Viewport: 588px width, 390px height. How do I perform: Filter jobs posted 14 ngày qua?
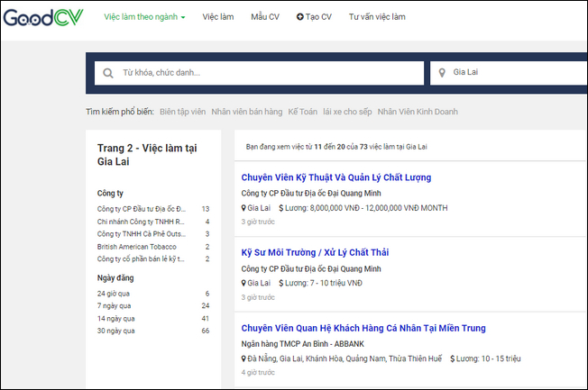tap(115, 319)
